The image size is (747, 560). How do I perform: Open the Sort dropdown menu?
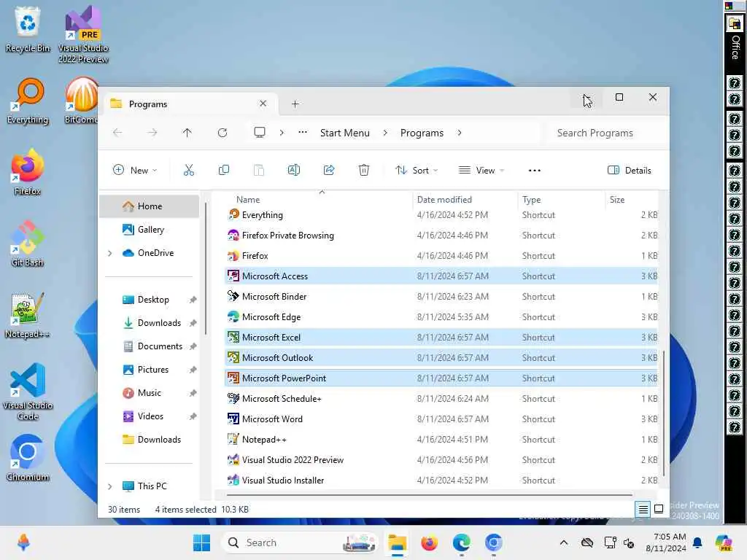pyautogui.click(x=417, y=171)
